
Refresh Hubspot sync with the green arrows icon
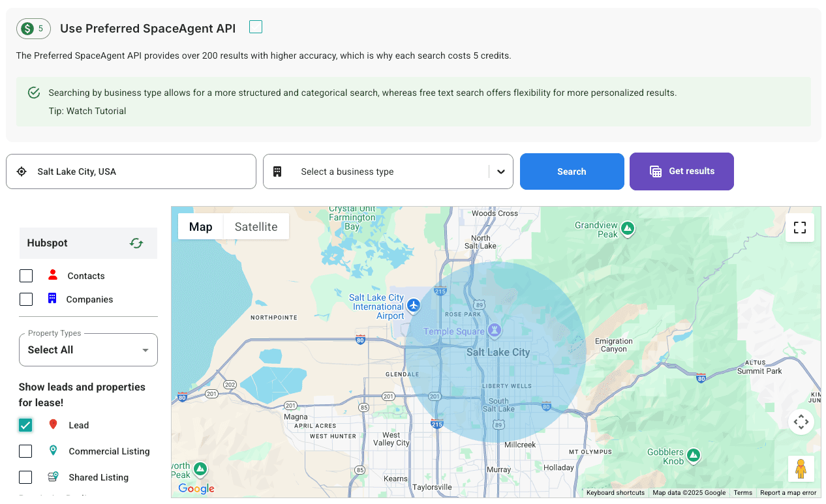(136, 243)
